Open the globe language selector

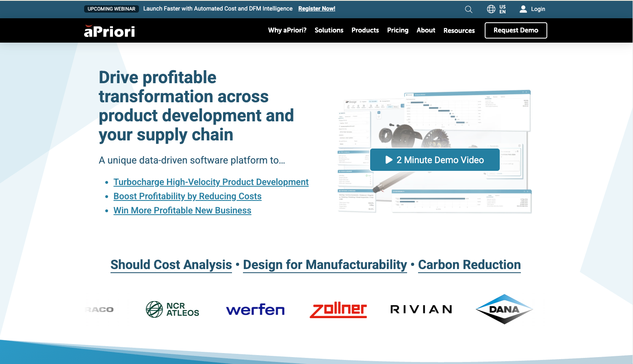(491, 9)
